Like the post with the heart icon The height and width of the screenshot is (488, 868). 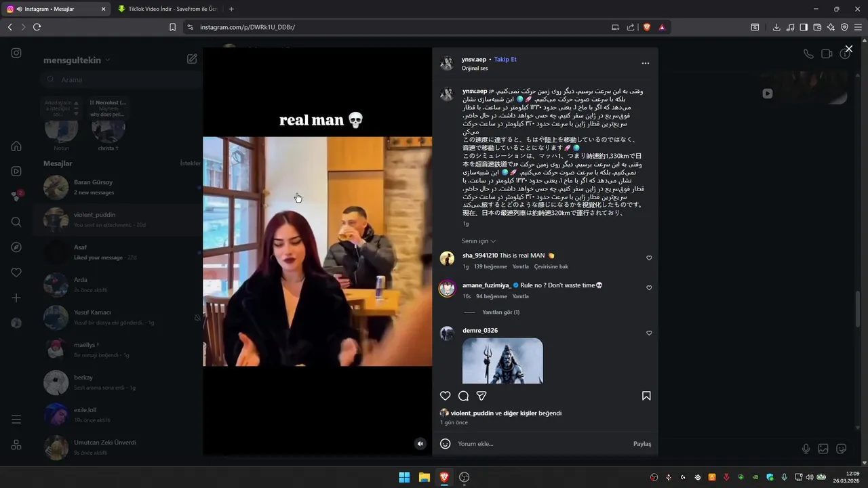445,396
